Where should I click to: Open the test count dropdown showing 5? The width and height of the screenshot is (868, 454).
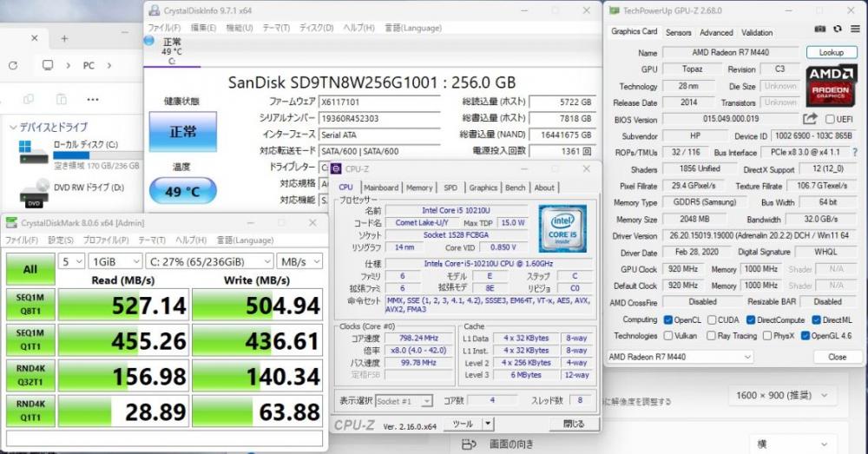(x=72, y=261)
